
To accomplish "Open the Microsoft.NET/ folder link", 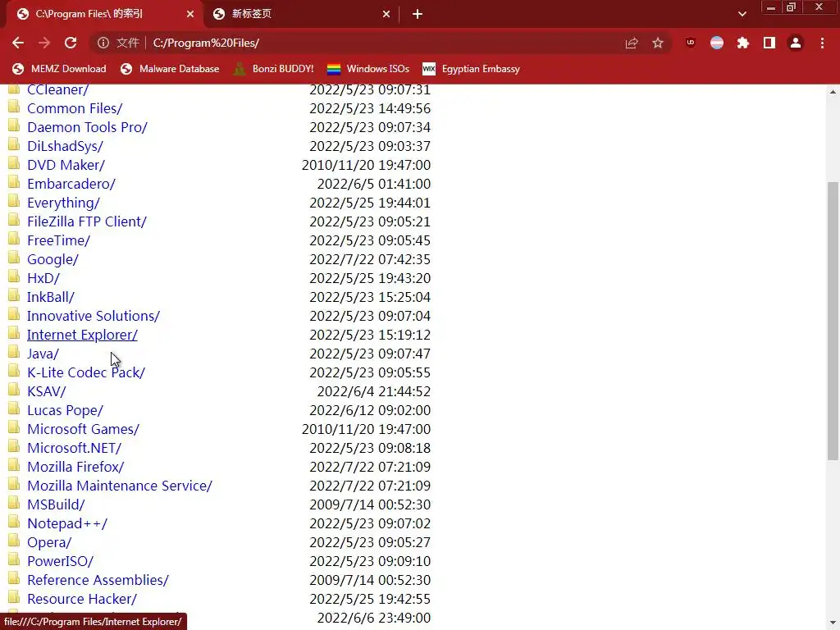I will pyautogui.click(x=74, y=448).
